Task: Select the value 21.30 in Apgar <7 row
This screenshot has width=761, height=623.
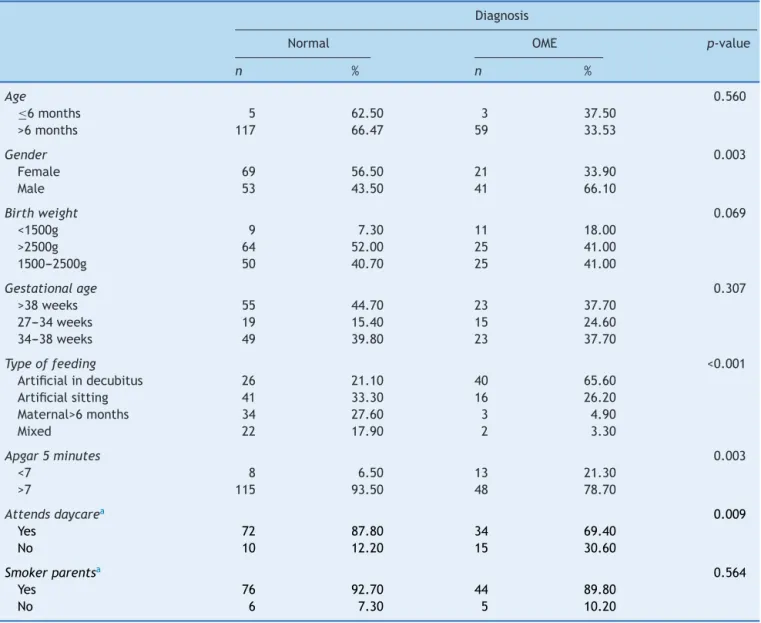Action: click(x=600, y=473)
